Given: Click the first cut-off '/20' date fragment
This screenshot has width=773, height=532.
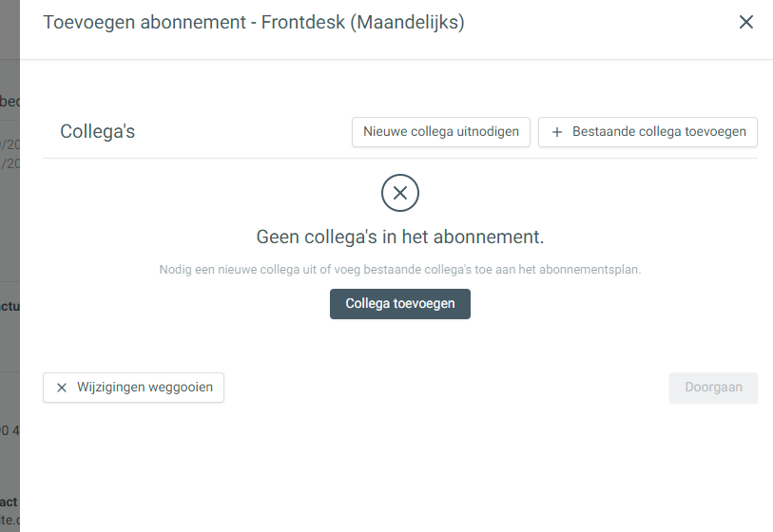Looking at the screenshot, I should pyautogui.click(x=10, y=144).
